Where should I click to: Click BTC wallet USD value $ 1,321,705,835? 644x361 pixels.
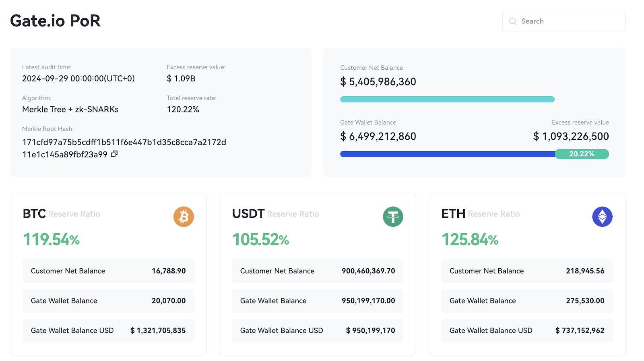(158, 330)
